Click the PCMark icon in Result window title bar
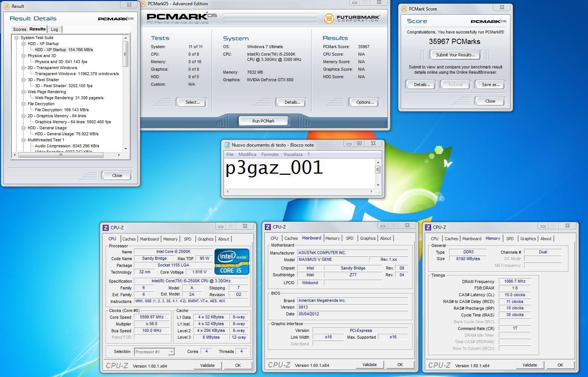Image resolution: width=588 pixels, height=377 pixels. (x=6, y=6)
